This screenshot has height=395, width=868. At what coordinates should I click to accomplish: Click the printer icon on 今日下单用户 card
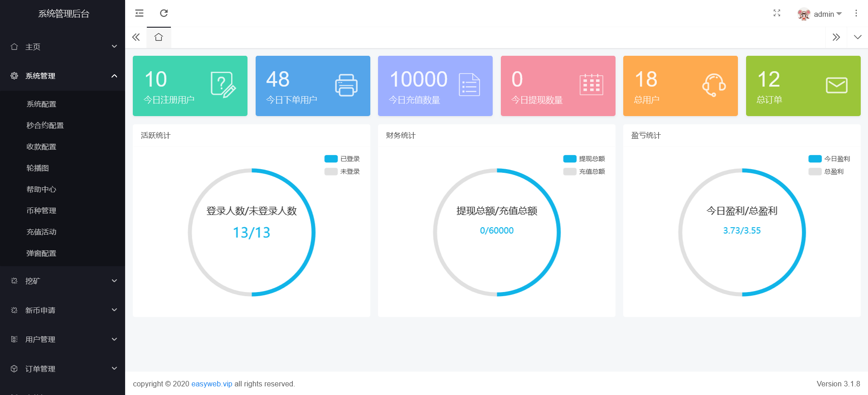pyautogui.click(x=346, y=85)
